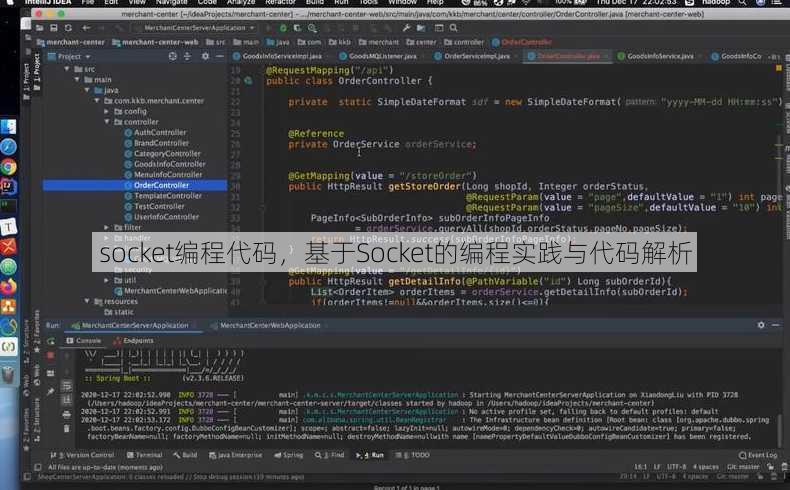
Task: Select MenuInfoController in project tree
Action: pyautogui.click(x=163, y=175)
